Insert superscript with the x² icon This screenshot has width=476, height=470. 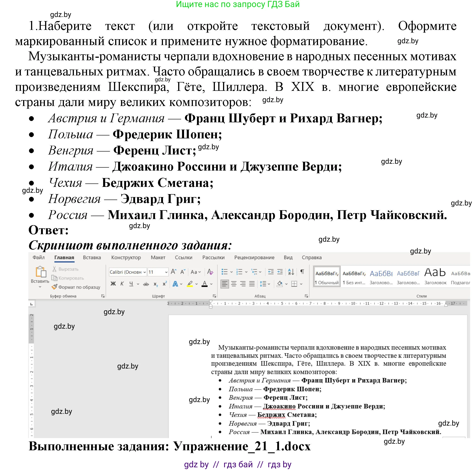(165, 284)
